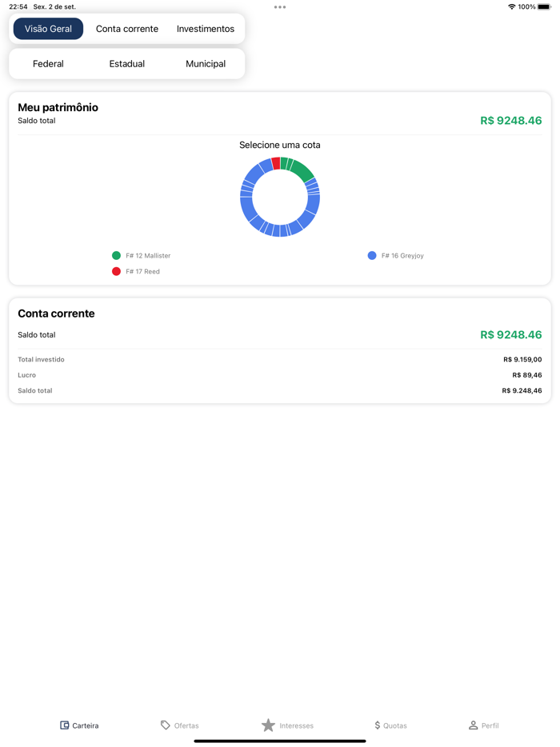Tap the battery status icon
560x747 pixels.
coord(545,7)
